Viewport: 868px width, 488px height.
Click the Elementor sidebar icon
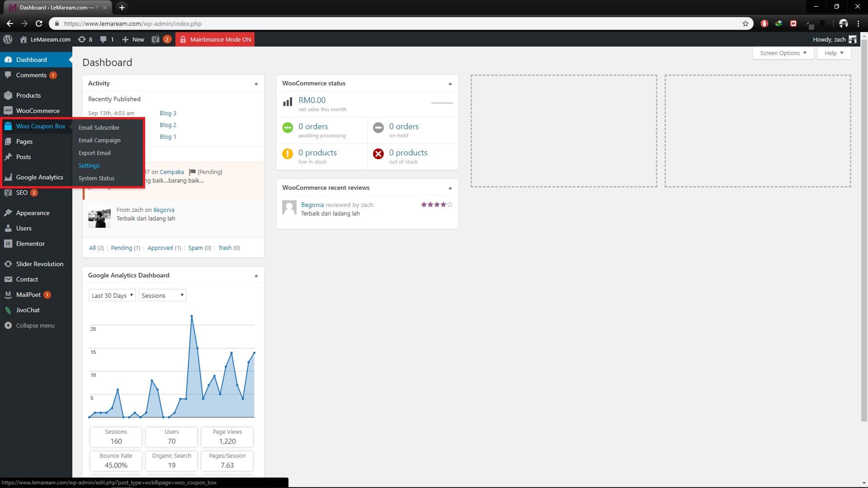[x=8, y=244]
